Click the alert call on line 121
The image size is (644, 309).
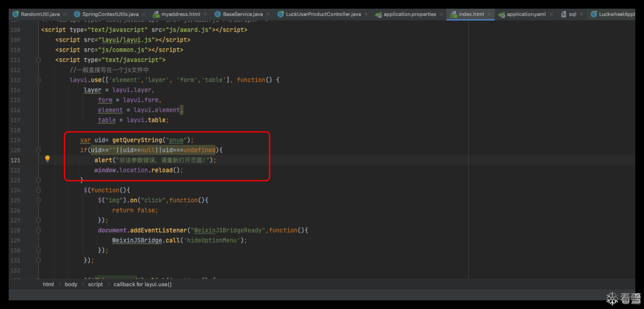pos(103,160)
